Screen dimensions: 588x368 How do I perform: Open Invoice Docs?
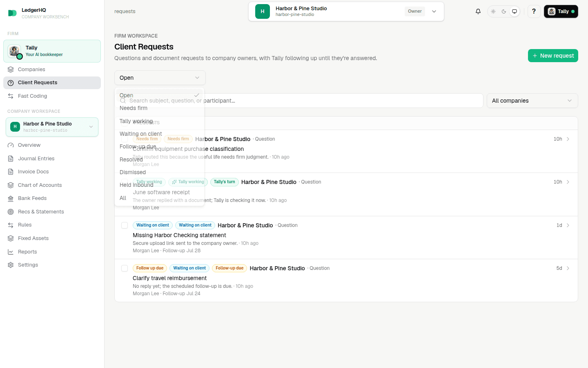point(52,172)
